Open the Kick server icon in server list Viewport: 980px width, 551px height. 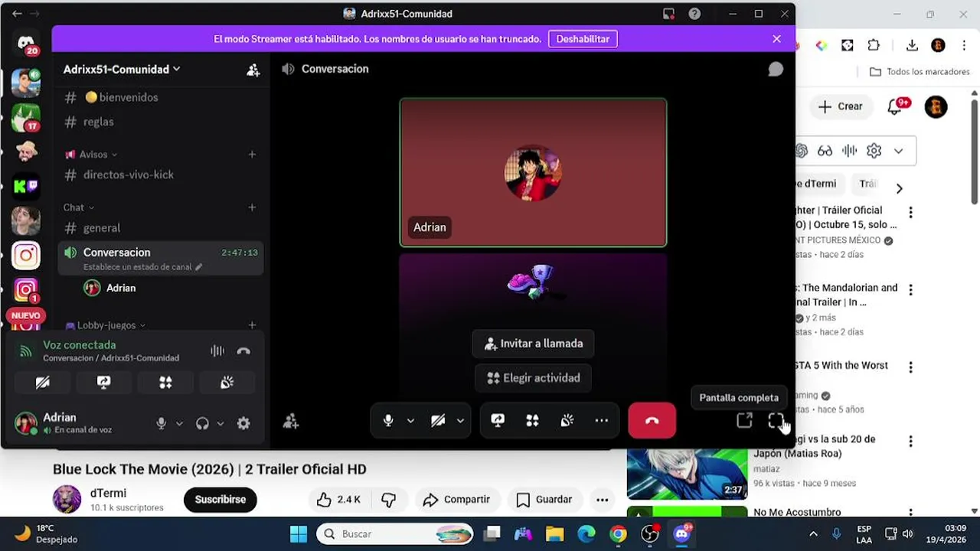click(x=26, y=186)
